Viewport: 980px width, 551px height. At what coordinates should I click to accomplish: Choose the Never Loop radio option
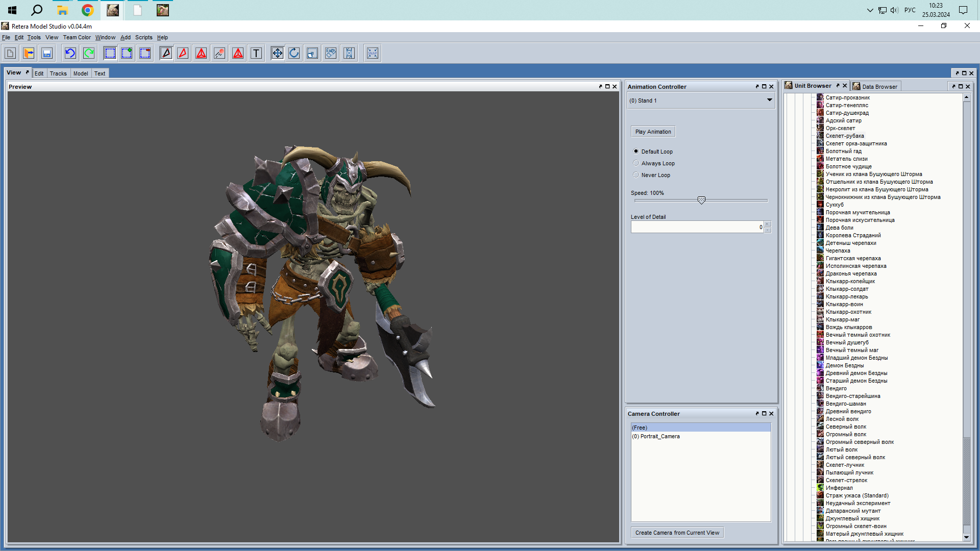(x=636, y=175)
